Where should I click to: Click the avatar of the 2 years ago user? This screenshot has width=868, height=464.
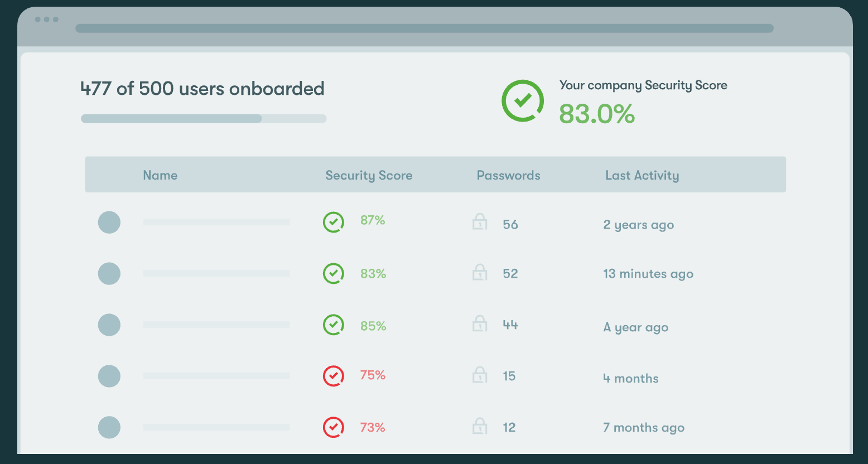click(109, 222)
